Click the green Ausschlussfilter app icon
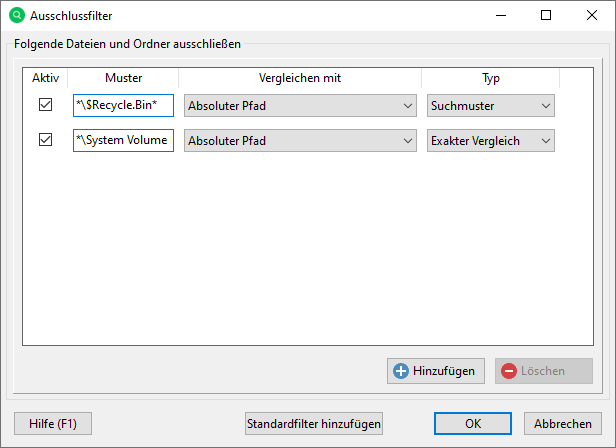Viewport: 616px width, 448px height. (x=17, y=15)
